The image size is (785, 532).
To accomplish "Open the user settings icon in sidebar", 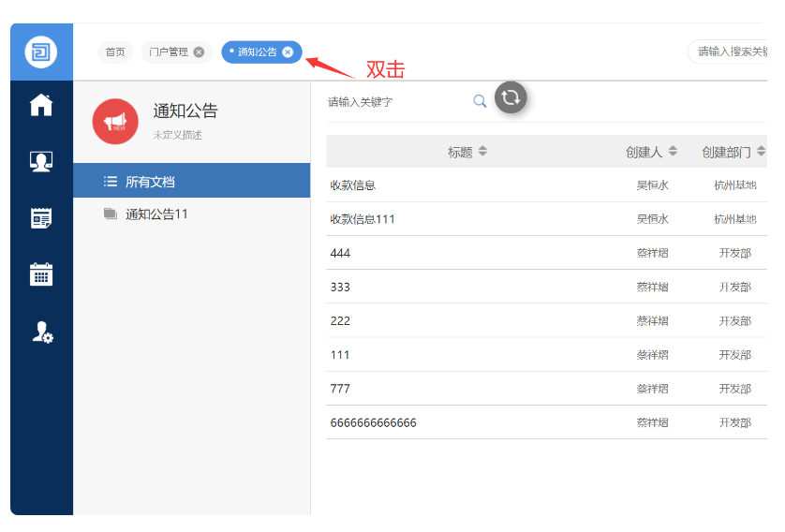I will (x=42, y=332).
